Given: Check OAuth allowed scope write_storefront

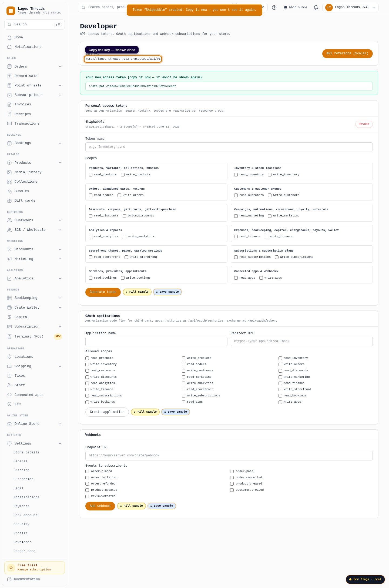Looking at the screenshot, I should (x=280, y=390).
